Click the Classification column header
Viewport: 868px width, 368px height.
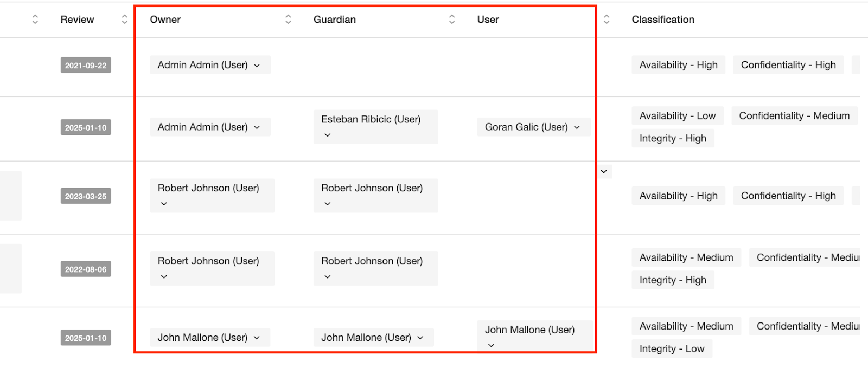click(x=663, y=20)
